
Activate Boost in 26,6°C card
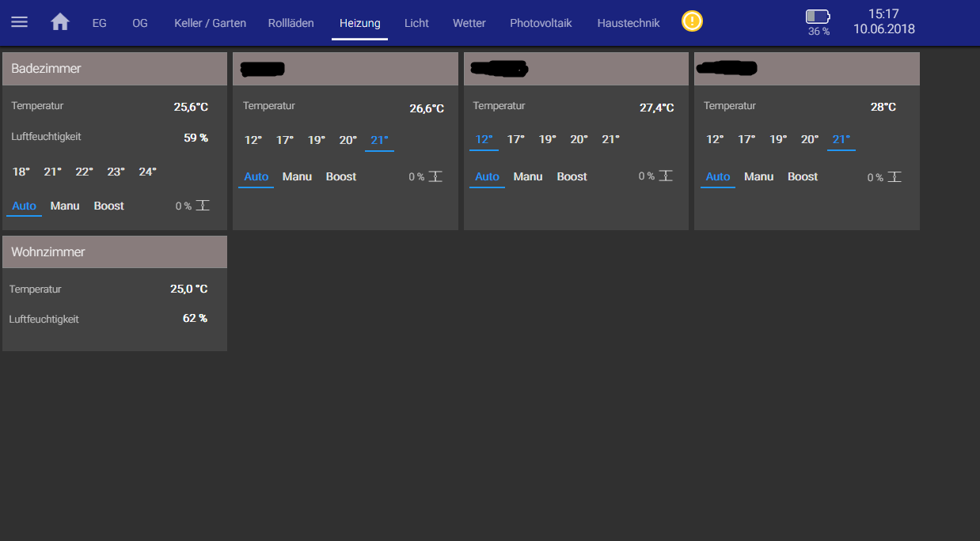[x=341, y=176]
